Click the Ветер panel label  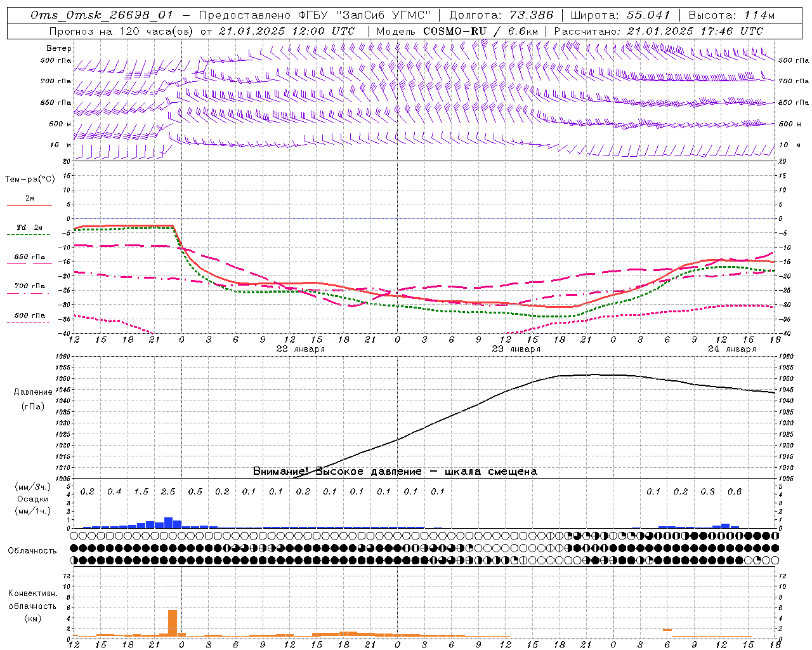click(59, 48)
